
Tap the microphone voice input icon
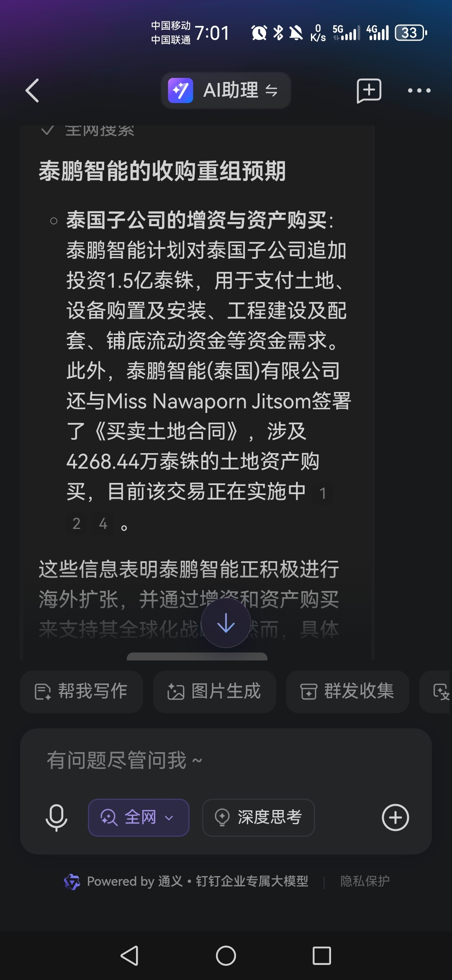coord(56,818)
